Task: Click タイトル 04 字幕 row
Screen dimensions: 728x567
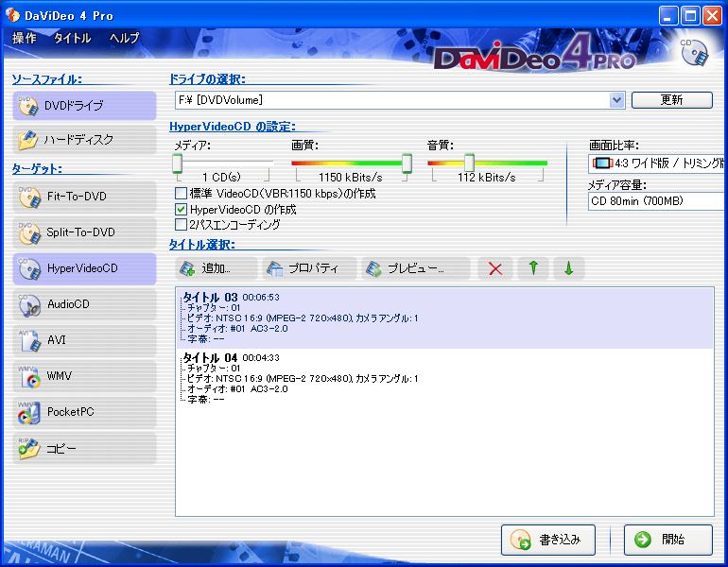Action: [x=206, y=400]
